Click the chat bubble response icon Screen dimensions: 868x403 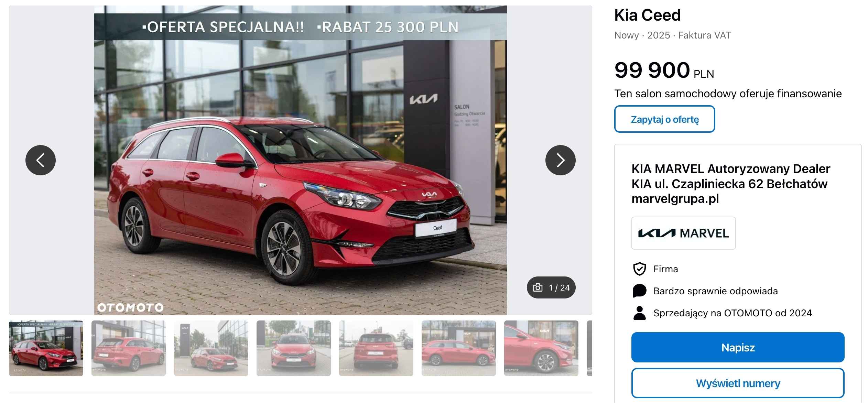639,291
